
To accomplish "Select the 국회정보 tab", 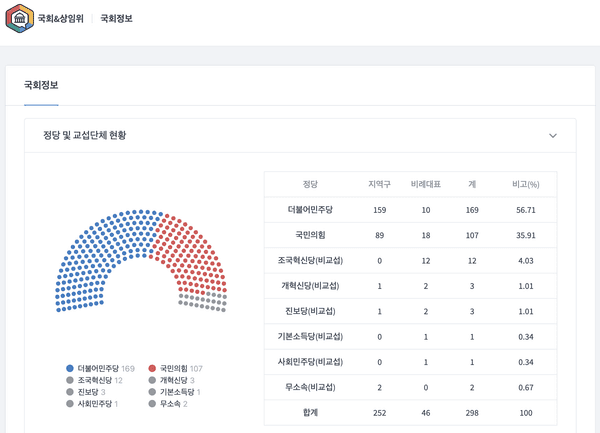I will coord(41,86).
